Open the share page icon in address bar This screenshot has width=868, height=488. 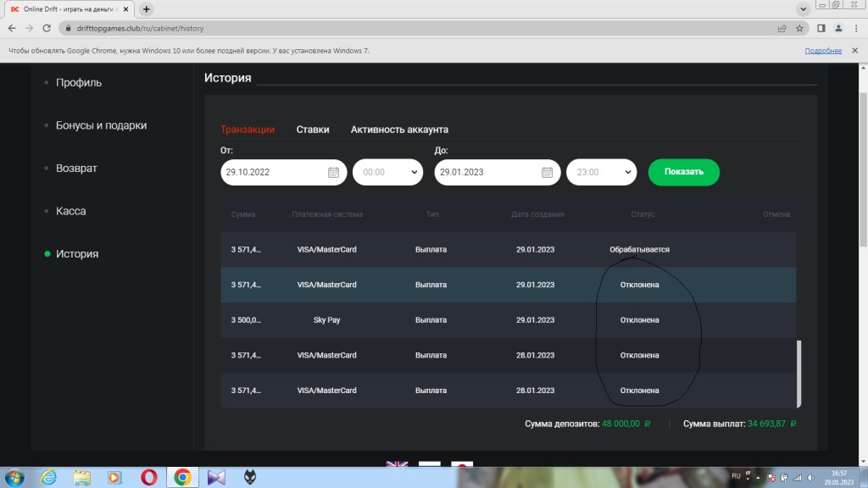pyautogui.click(x=782, y=28)
